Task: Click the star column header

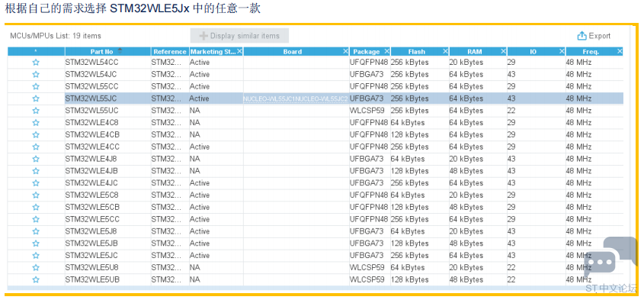Action: click(x=36, y=52)
